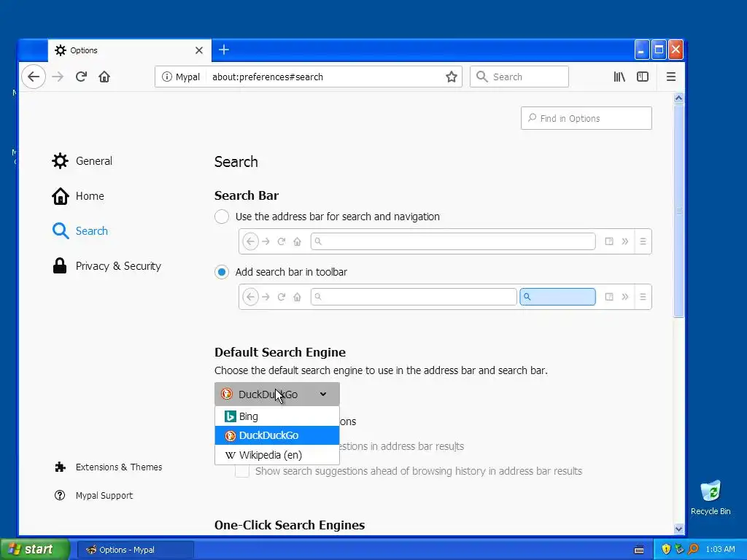
Task: Open the Windows start menu
Action: [x=35, y=550]
